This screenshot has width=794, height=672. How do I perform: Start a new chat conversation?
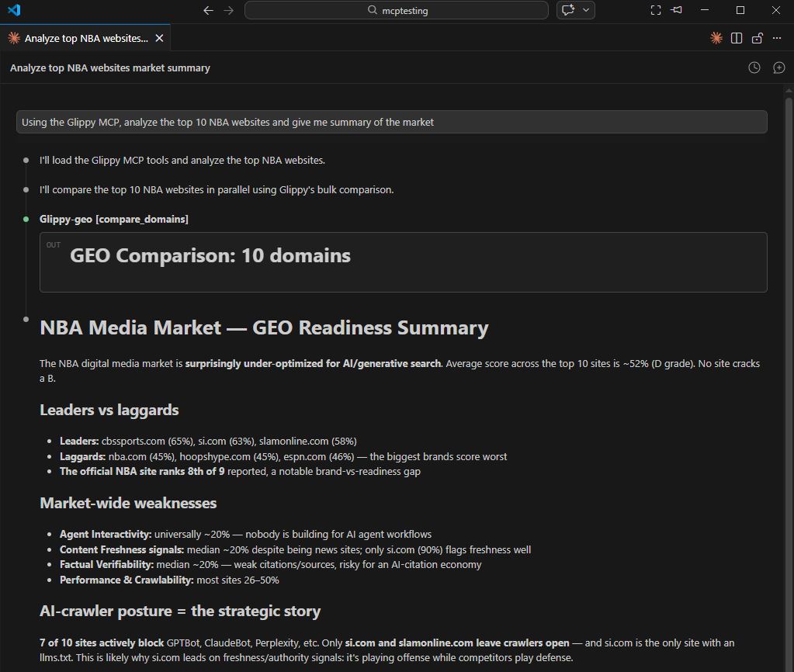(x=779, y=68)
